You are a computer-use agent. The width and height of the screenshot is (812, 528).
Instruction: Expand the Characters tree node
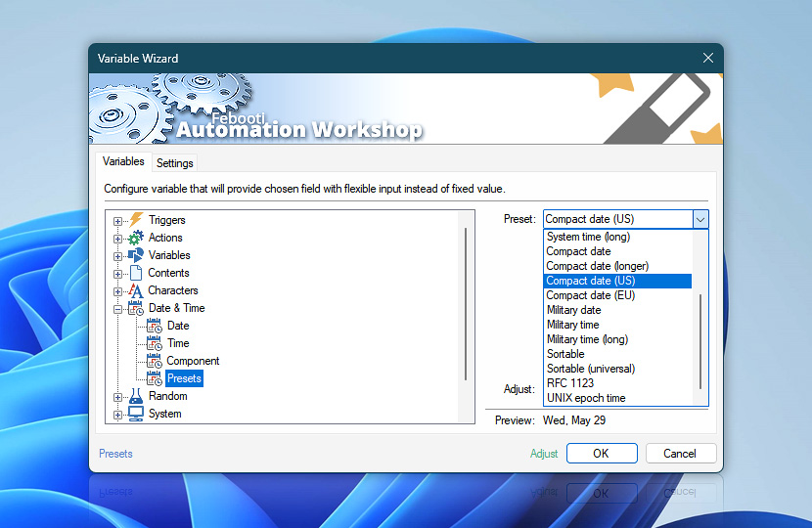tap(117, 291)
